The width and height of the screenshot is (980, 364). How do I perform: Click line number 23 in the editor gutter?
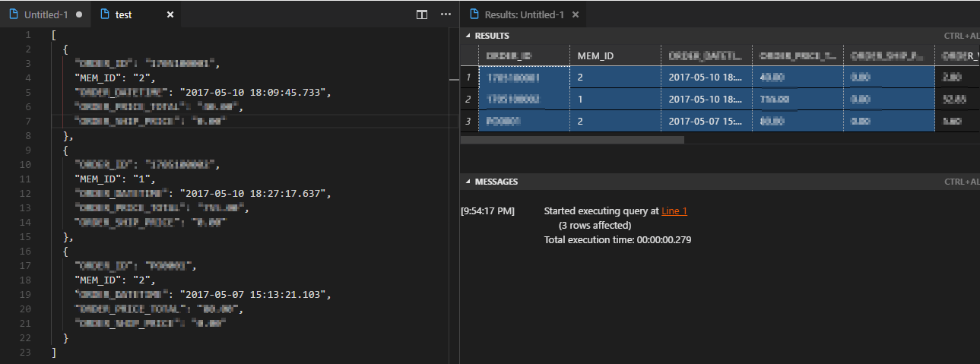(27, 352)
